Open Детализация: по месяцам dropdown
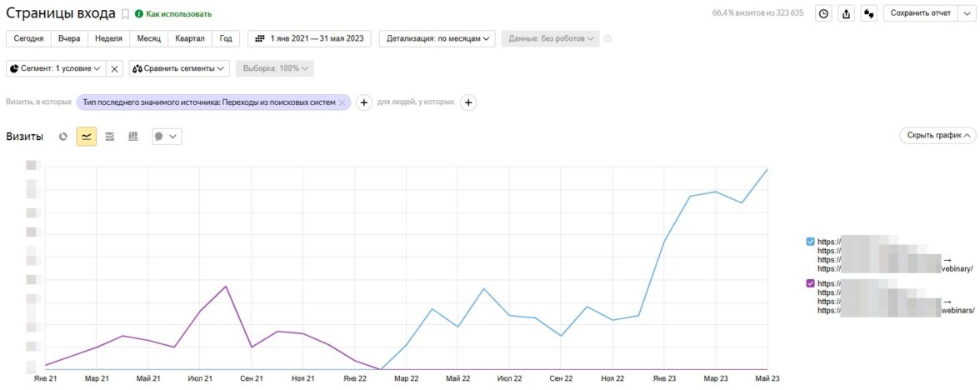 (437, 38)
